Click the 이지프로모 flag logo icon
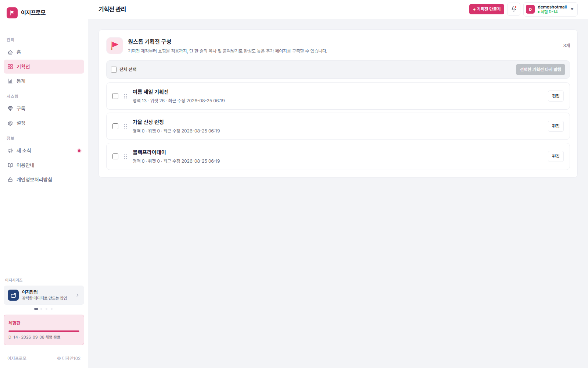The height and width of the screenshot is (368, 588). point(12,13)
